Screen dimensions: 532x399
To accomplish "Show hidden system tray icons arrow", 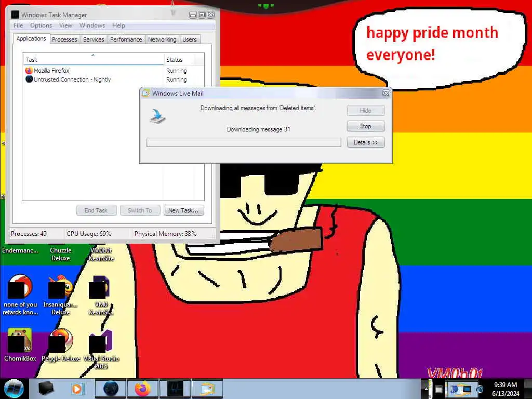I will click(426, 389).
